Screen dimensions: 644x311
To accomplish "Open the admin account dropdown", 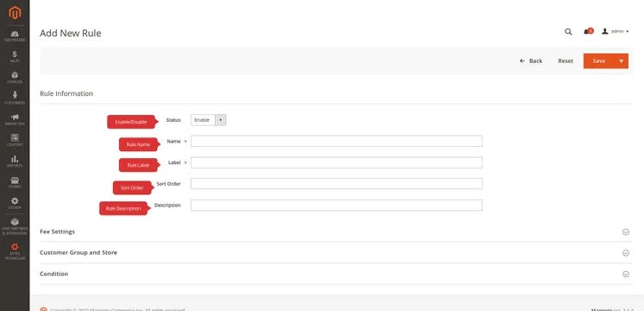I will [615, 31].
